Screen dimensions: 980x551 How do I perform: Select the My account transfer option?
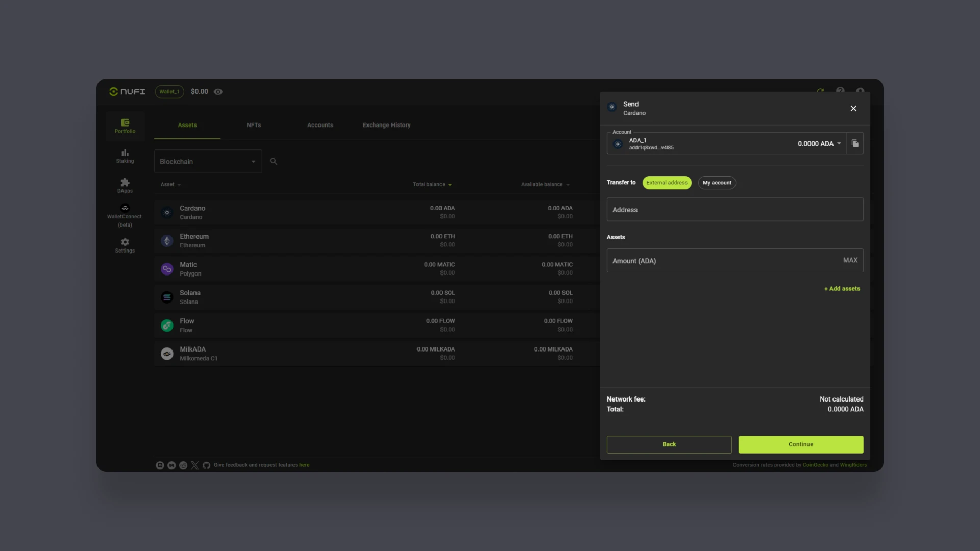717,182
